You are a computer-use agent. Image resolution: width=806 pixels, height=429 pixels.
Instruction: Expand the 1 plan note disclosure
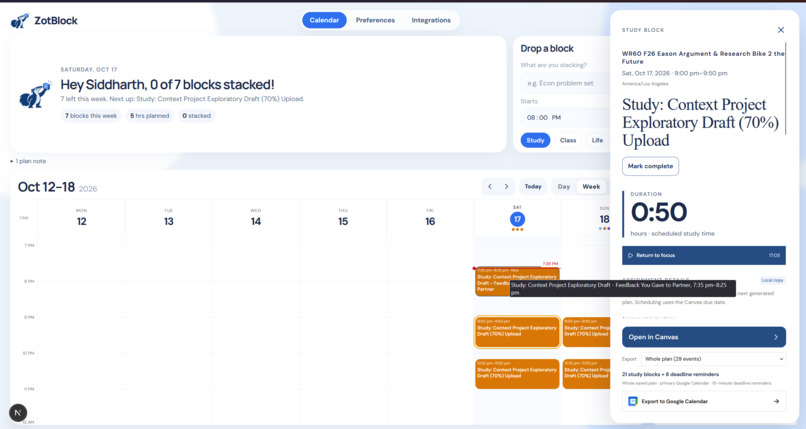(x=28, y=161)
